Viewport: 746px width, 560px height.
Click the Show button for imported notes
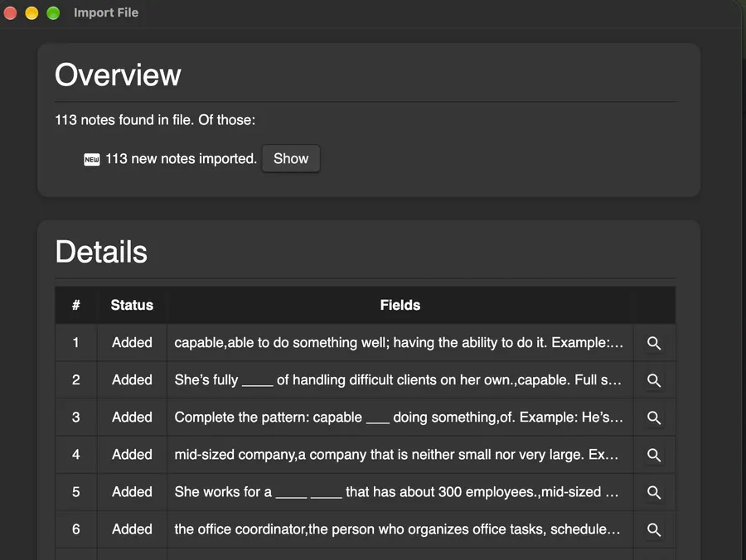click(x=291, y=158)
